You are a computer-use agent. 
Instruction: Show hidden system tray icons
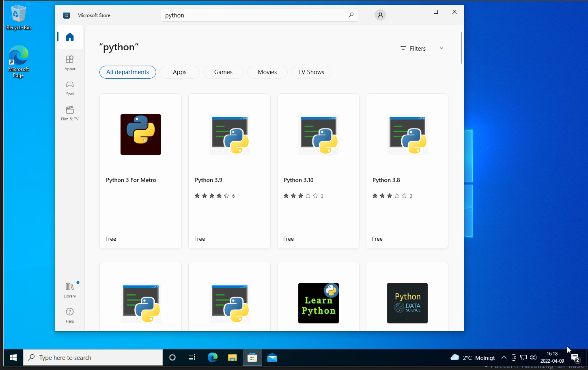pyautogui.click(x=504, y=357)
